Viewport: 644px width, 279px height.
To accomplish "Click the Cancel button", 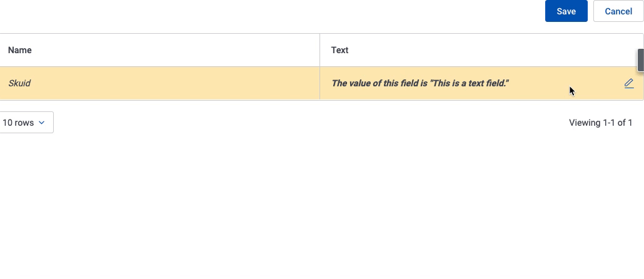I will [x=618, y=11].
